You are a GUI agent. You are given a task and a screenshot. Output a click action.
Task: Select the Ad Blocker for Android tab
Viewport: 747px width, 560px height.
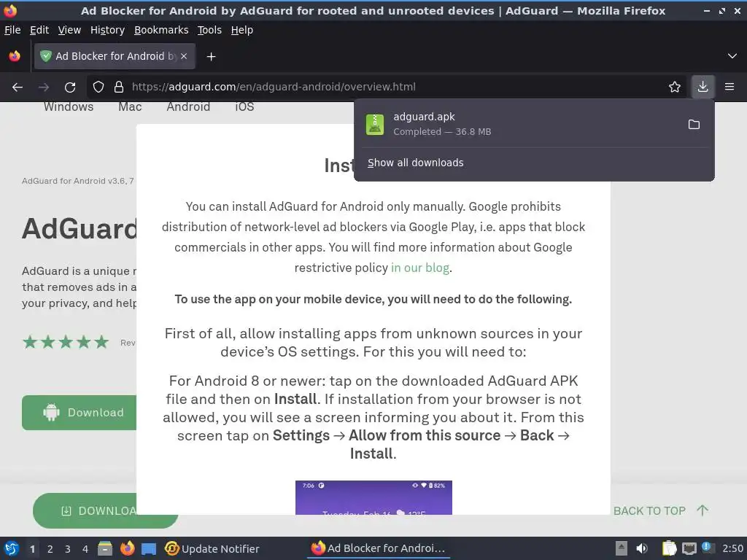tap(115, 56)
